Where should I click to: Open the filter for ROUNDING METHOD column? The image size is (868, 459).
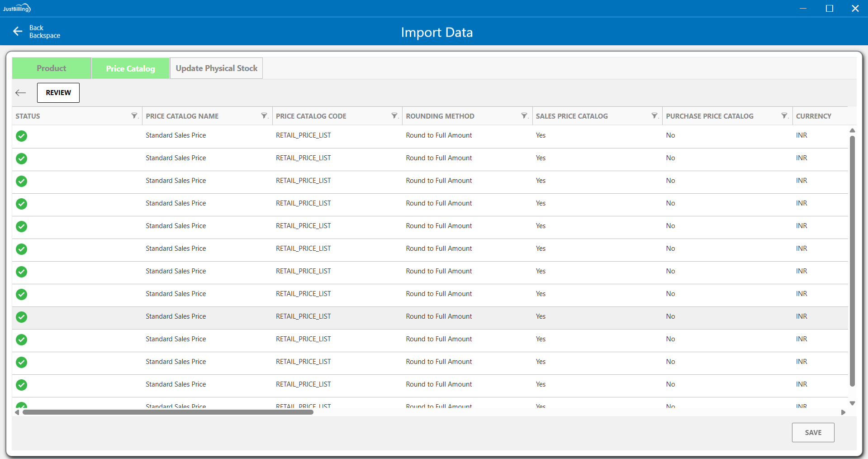(x=524, y=116)
